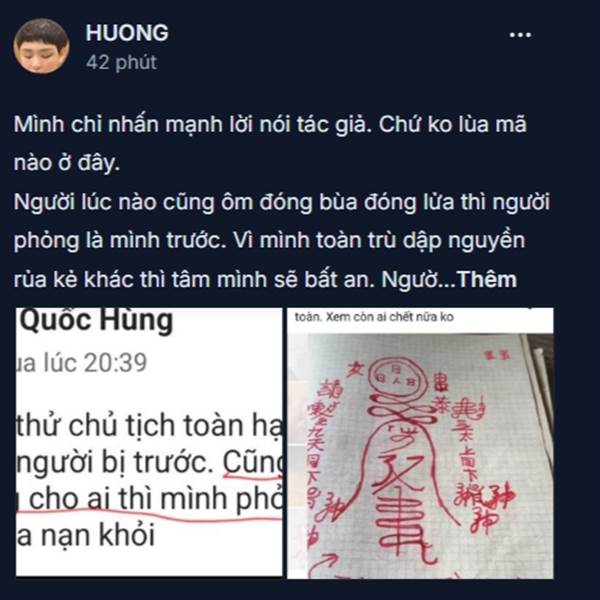Click the caption 'Xem còn ai chết nữa ko'
This screenshot has width=600, height=600.
pos(390,317)
